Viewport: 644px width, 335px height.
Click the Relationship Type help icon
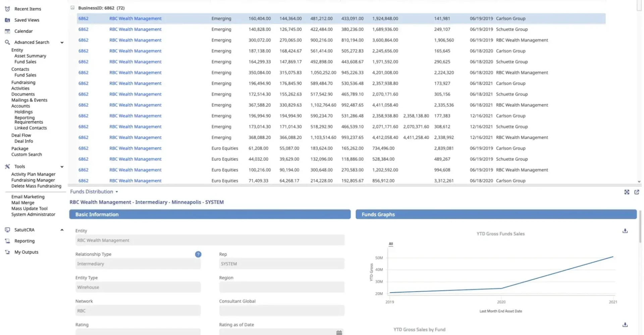198,254
